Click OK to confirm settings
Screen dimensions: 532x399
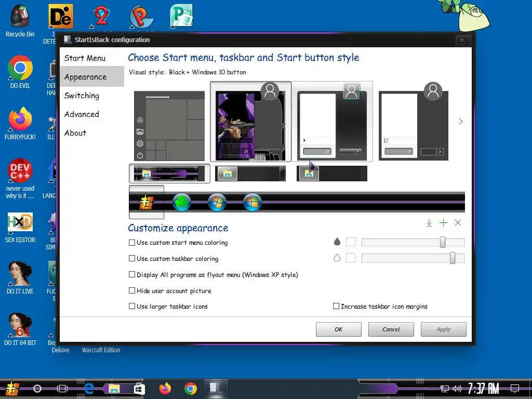[339, 329]
